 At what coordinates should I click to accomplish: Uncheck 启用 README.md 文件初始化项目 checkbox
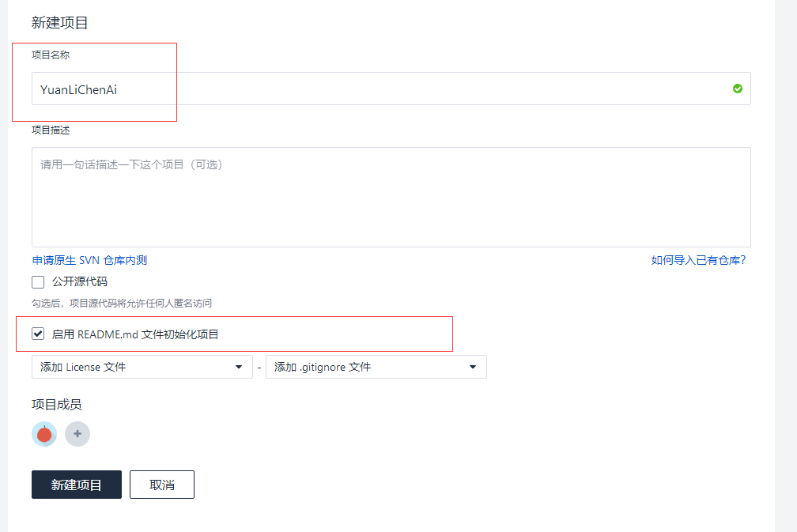[38, 334]
